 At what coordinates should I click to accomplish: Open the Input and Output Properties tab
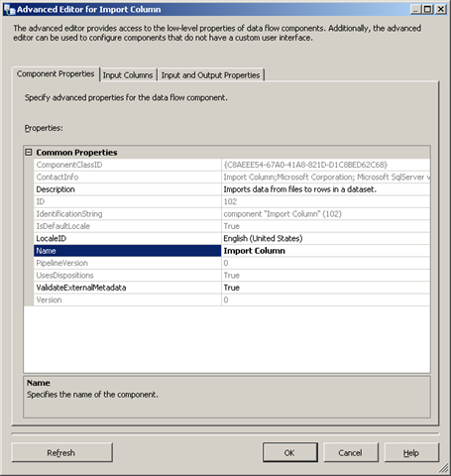click(x=210, y=75)
